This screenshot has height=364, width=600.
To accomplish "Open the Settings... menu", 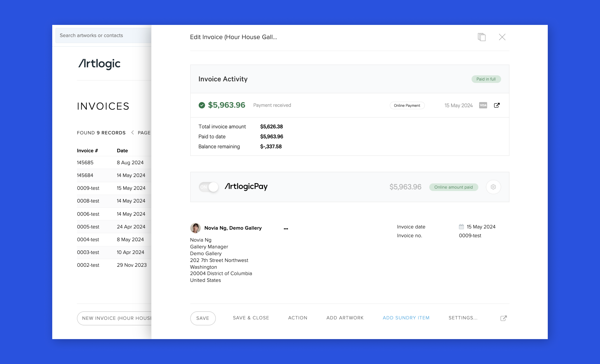I will click(x=463, y=318).
